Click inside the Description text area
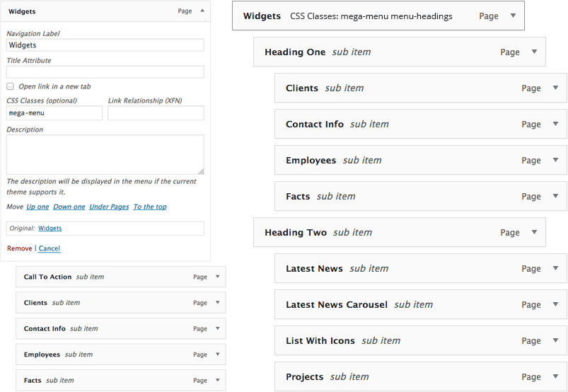 click(105, 155)
